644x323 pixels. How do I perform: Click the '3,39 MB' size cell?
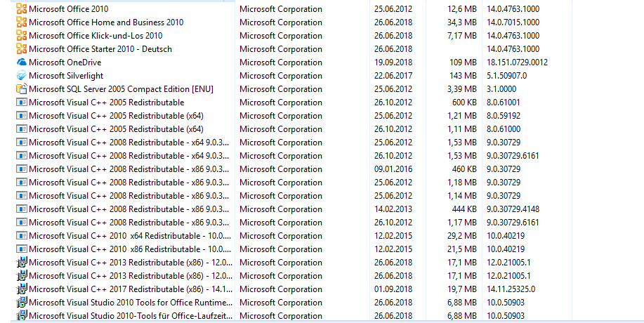pyautogui.click(x=462, y=88)
